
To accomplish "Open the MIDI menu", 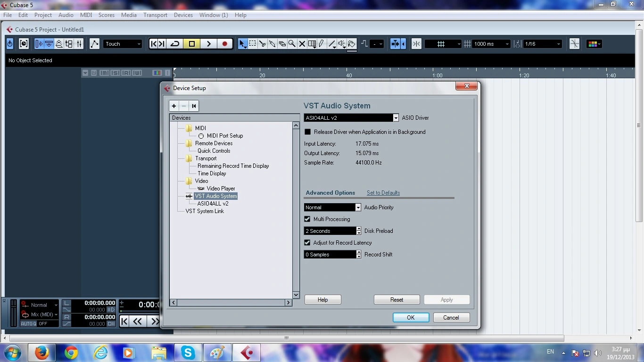I will click(x=86, y=15).
